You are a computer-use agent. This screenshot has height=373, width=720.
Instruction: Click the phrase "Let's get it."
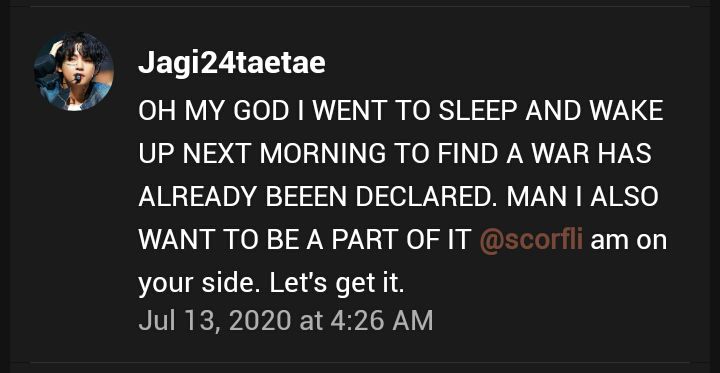337,284
